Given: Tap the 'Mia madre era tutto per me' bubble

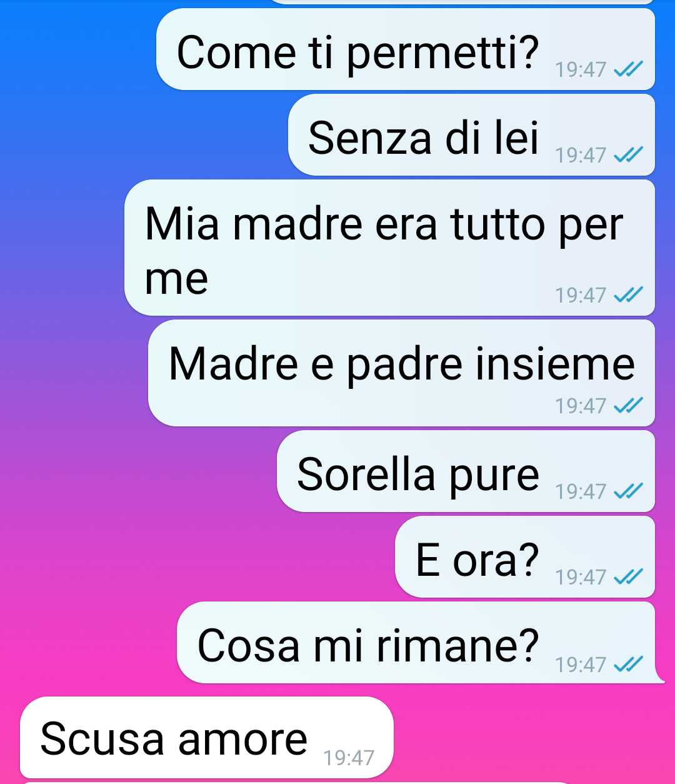Looking at the screenshot, I should point(389,248).
